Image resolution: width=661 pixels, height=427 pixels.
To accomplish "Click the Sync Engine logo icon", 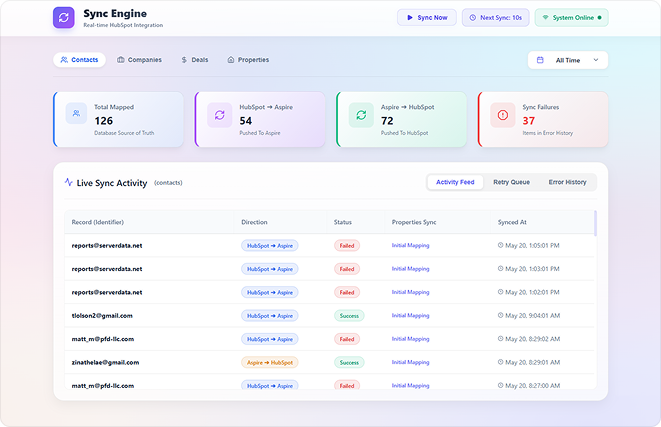I will pos(64,18).
